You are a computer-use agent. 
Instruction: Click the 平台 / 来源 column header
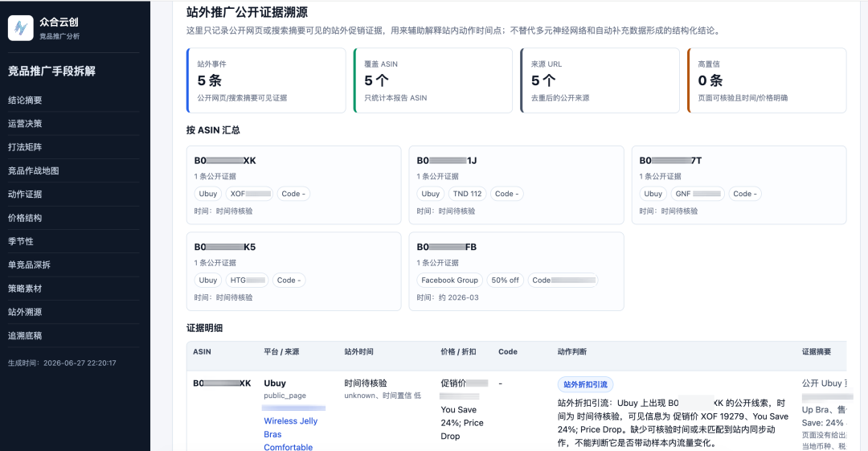click(x=281, y=352)
